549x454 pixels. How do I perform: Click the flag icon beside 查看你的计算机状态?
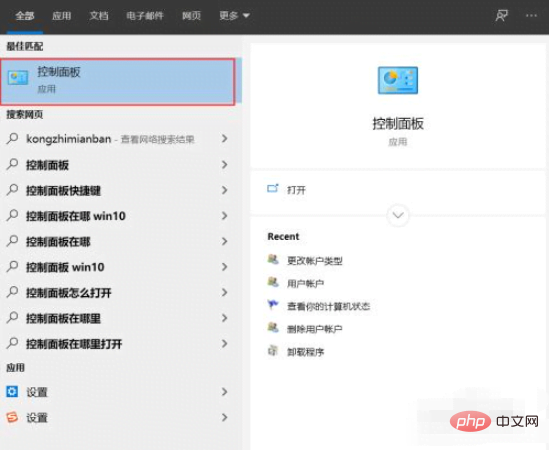pyautogui.click(x=273, y=305)
